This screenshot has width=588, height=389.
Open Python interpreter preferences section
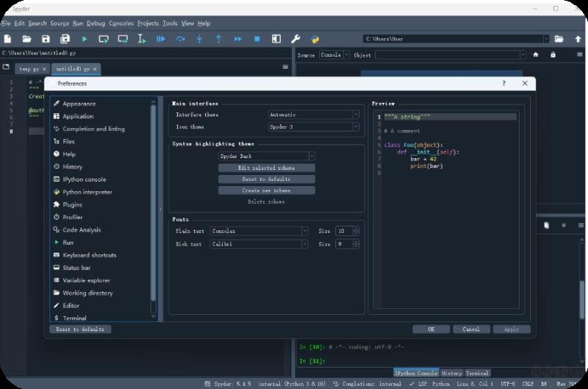[87, 192]
